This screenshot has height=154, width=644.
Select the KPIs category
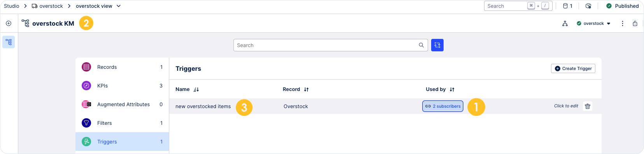point(122,86)
